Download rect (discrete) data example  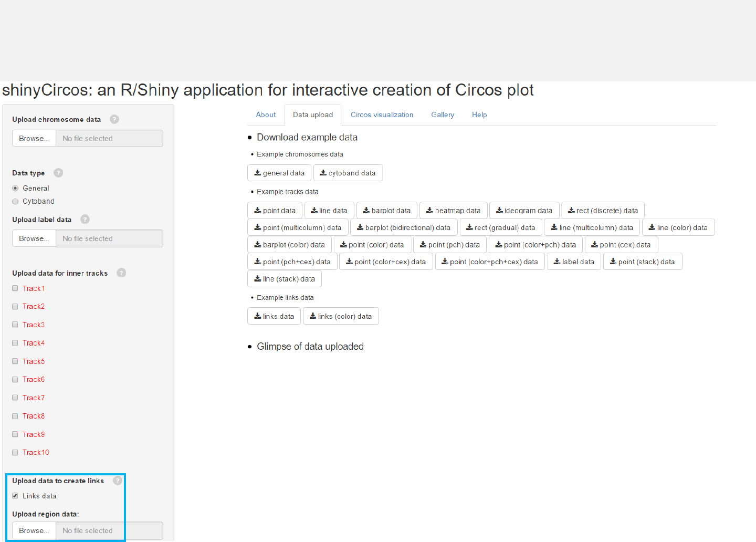(603, 211)
